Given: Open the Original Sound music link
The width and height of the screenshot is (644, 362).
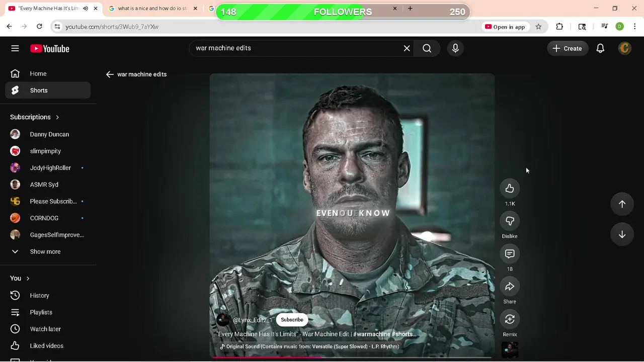Looking at the screenshot, I should point(309,346).
